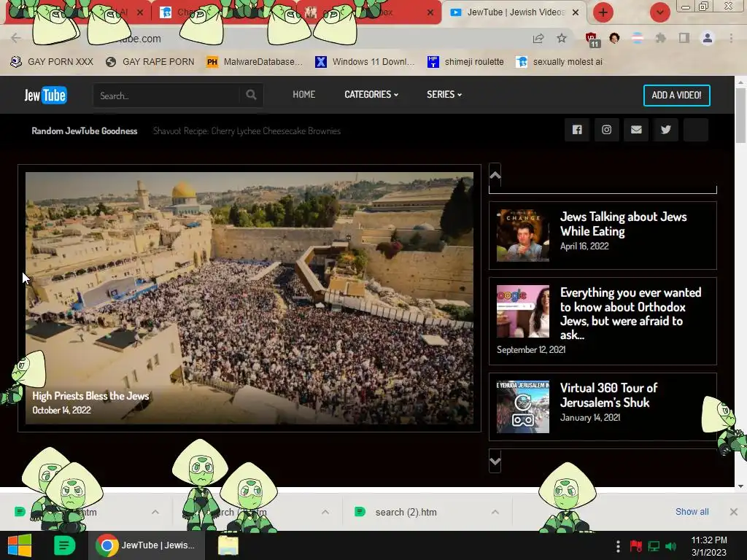
Task: Open Jews Talking about Jews While Eating
Action: [623, 224]
